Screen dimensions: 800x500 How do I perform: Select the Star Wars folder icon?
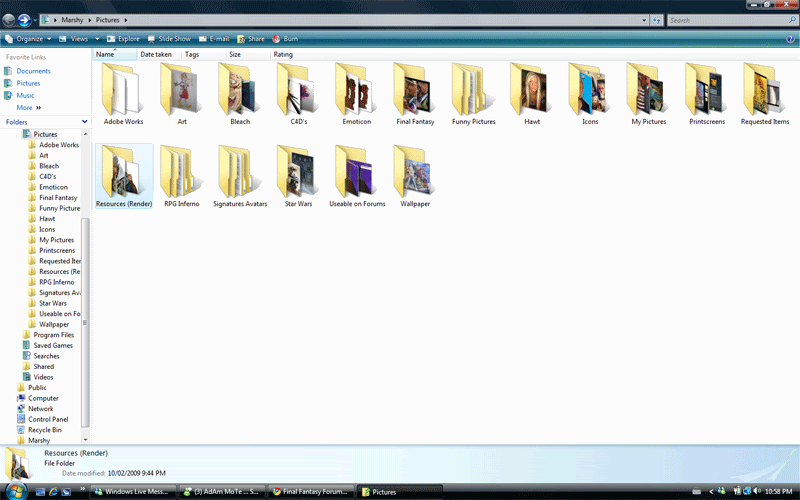(297, 172)
